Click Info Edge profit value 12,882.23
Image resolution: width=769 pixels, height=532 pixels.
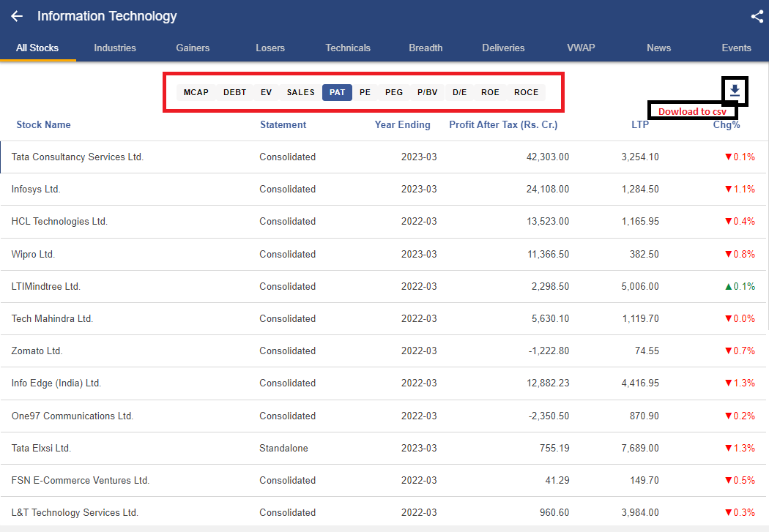[x=548, y=383]
